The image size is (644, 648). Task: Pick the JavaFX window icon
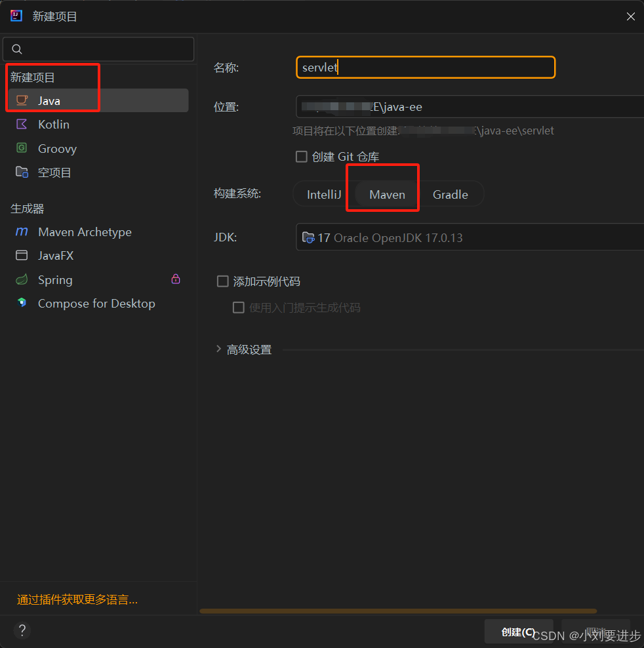pyautogui.click(x=22, y=255)
